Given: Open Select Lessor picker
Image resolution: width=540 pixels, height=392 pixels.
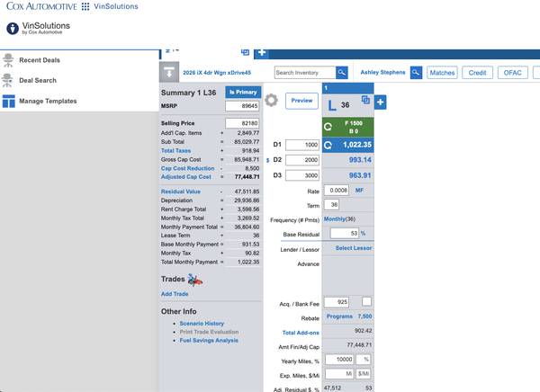Looking at the screenshot, I should (x=355, y=248).
